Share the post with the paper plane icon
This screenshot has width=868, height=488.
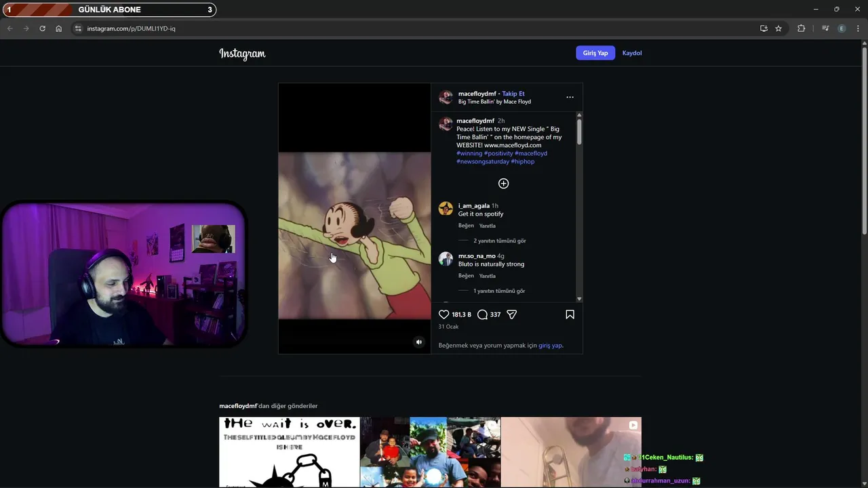pos(512,314)
